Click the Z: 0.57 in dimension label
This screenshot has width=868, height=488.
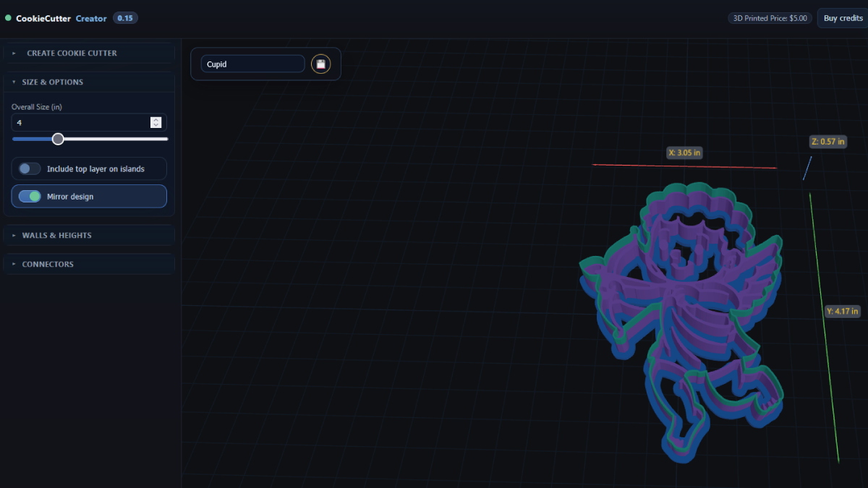point(827,142)
